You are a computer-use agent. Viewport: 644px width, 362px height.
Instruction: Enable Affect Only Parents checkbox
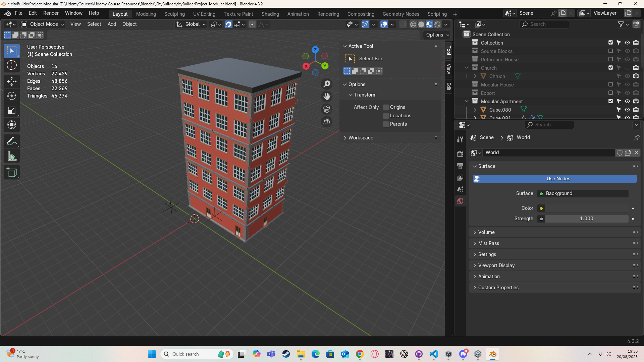coord(386,124)
